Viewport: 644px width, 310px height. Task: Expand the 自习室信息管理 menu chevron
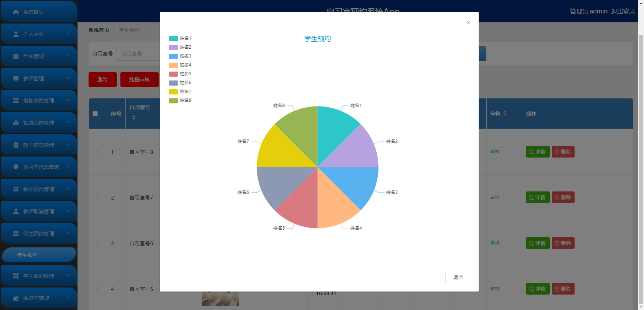[67, 167]
